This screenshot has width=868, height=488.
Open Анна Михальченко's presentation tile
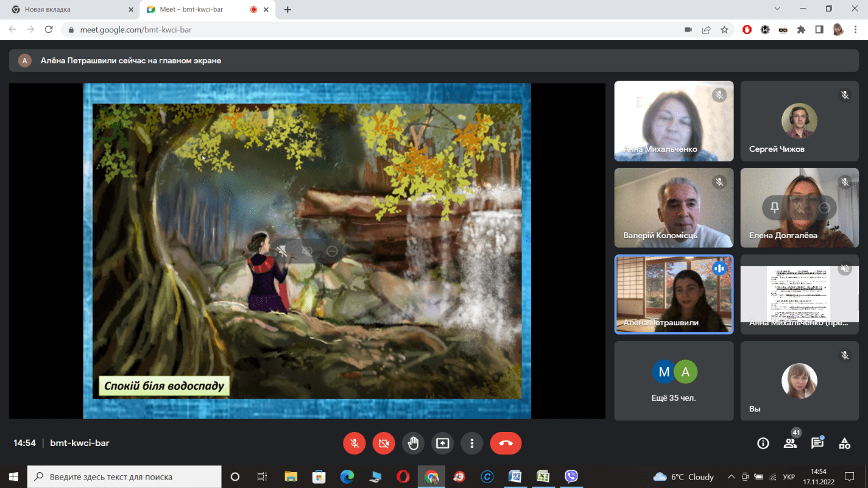coord(799,294)
